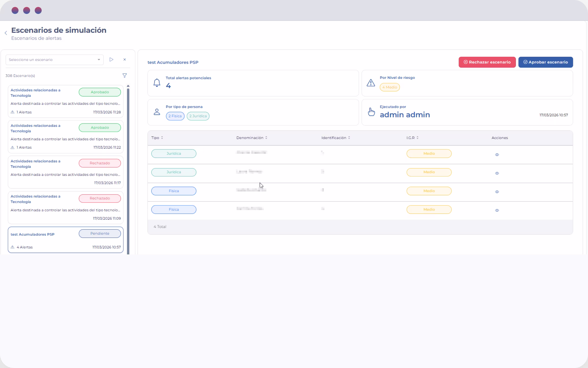Open the Seleccione un escenario dropdown
The width and height of the screenshot is (588, 368).
pos(54,60)
